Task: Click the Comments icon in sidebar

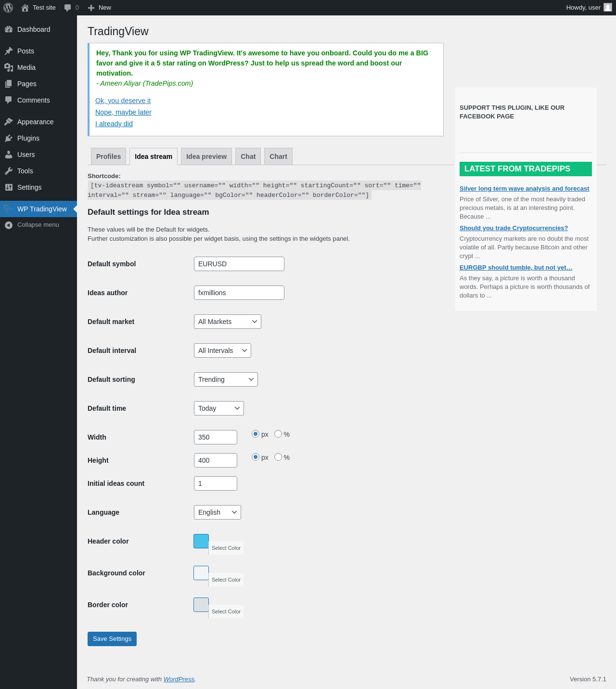Action: 9,100
